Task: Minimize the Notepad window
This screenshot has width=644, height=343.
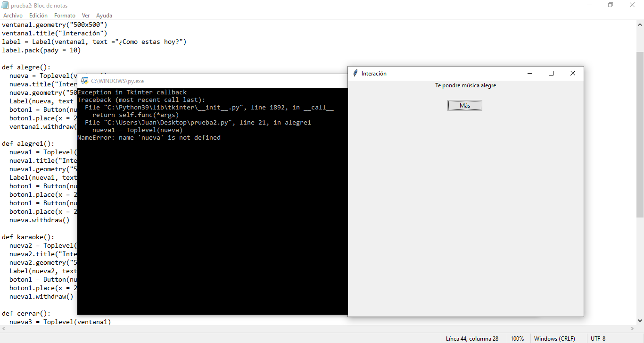Action: pos(590,5)
